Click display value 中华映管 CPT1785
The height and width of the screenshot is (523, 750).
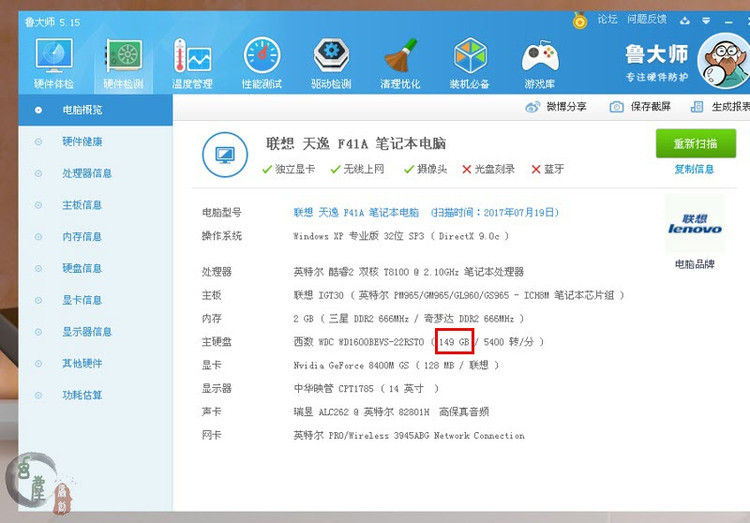pos(366,389)
